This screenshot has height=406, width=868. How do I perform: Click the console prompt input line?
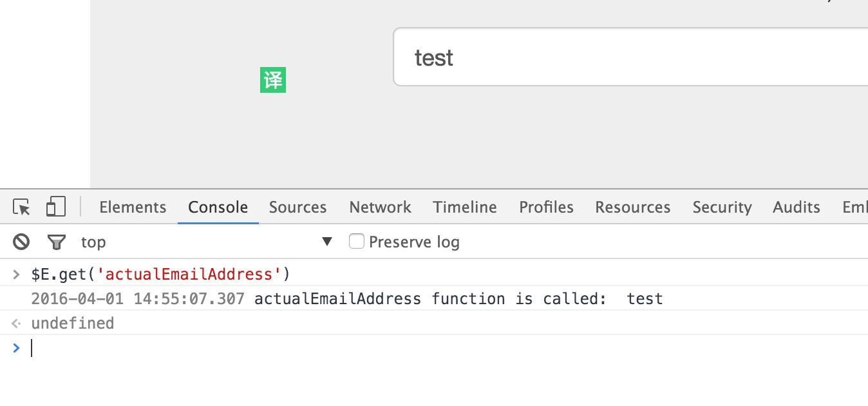coord(258,348)
